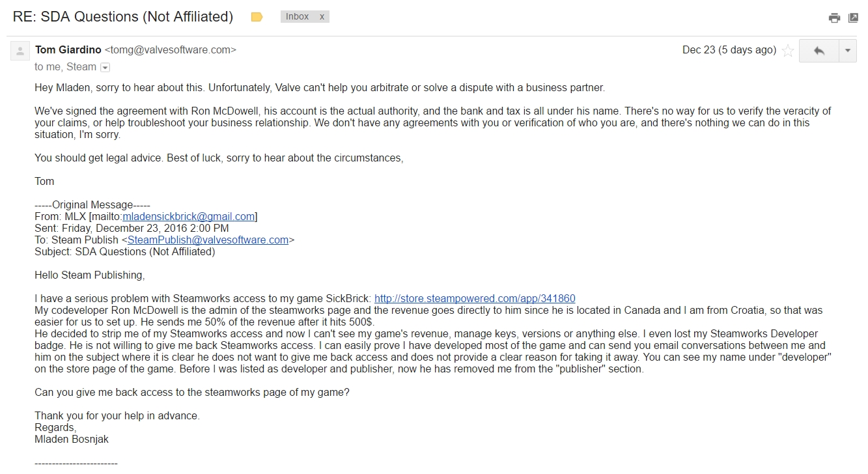Click the sender's avatar picture
868x474 pixels.
tap(20, 51)
